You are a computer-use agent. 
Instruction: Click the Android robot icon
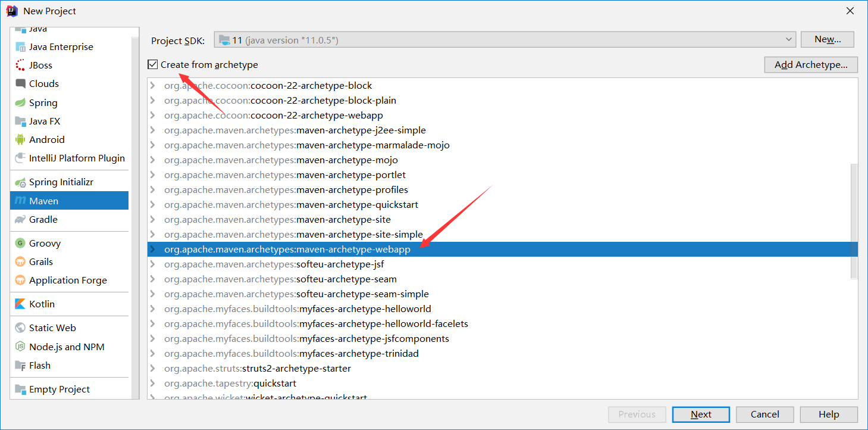coord(21,140)
